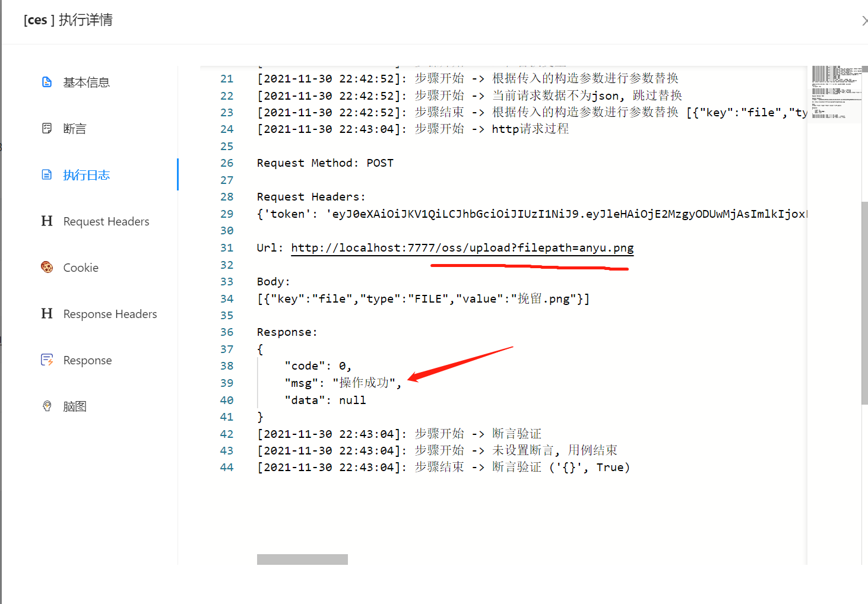Image resolution: width=868 pixels, height=604 pixels.
Task: View the Response Headers tab
Action: [x=110, y=314]
